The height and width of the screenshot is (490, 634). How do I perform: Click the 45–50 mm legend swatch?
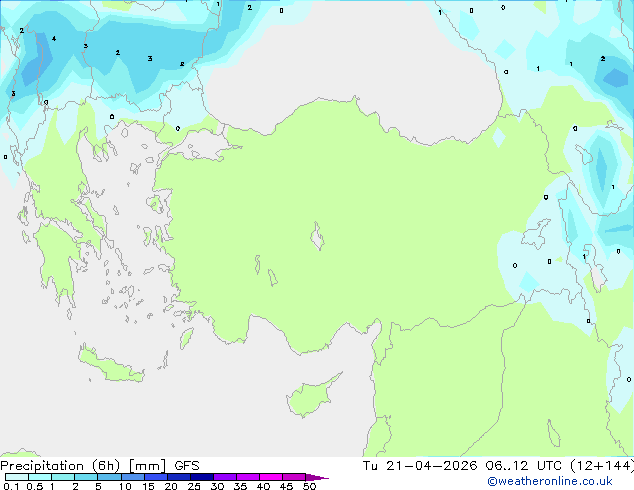click(294, 477)
